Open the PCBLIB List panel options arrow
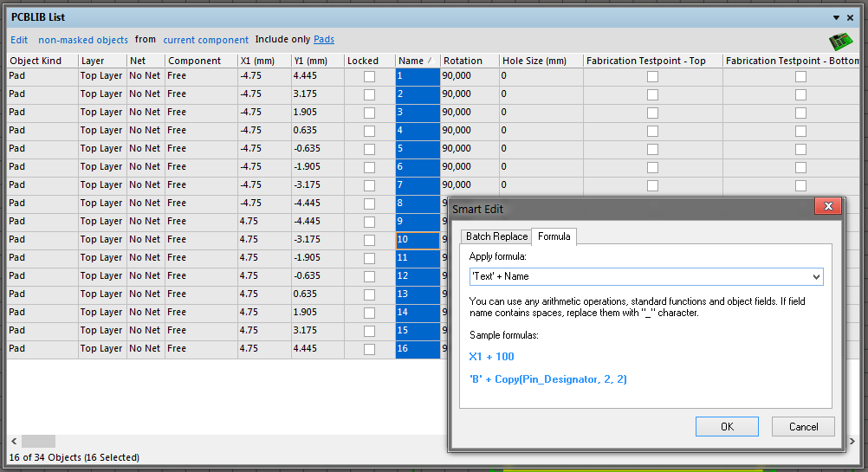868x472 pixels. click(837, 17)
